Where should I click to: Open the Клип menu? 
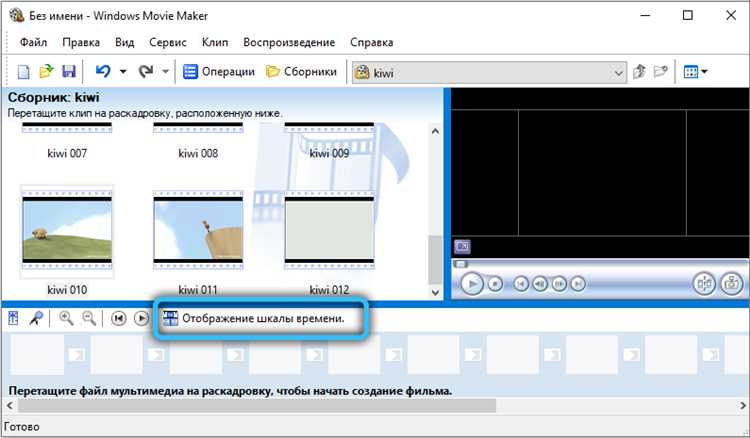coord(215,43)
